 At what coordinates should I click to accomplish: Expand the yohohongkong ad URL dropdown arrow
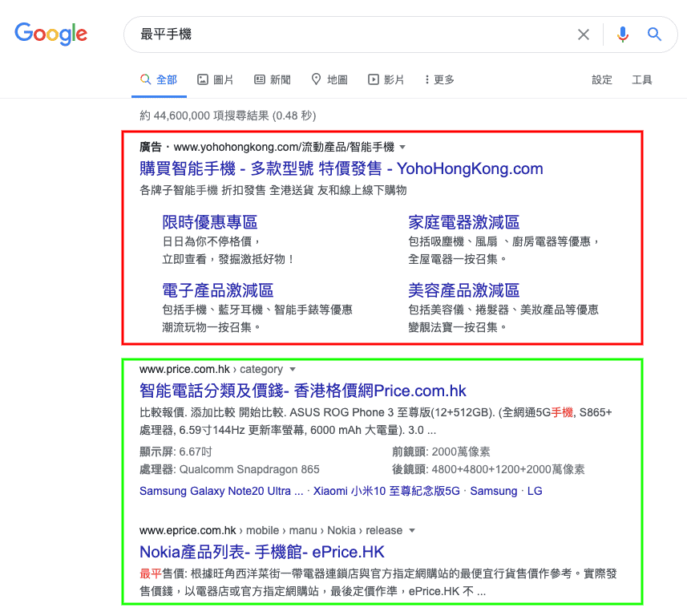(x=402, y=148)
